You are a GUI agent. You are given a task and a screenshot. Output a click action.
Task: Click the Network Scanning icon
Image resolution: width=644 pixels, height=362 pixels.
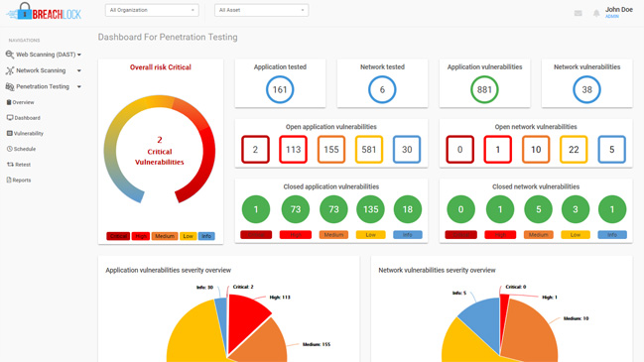tap(10, 70)
